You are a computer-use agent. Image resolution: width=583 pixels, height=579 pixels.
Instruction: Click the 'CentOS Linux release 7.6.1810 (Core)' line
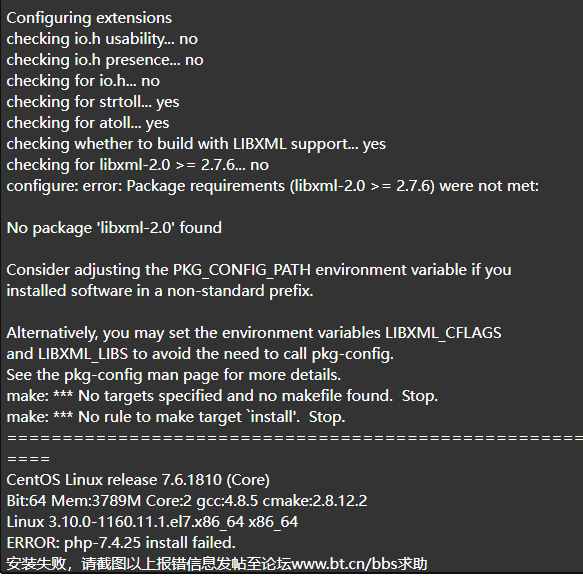(138, 480)
